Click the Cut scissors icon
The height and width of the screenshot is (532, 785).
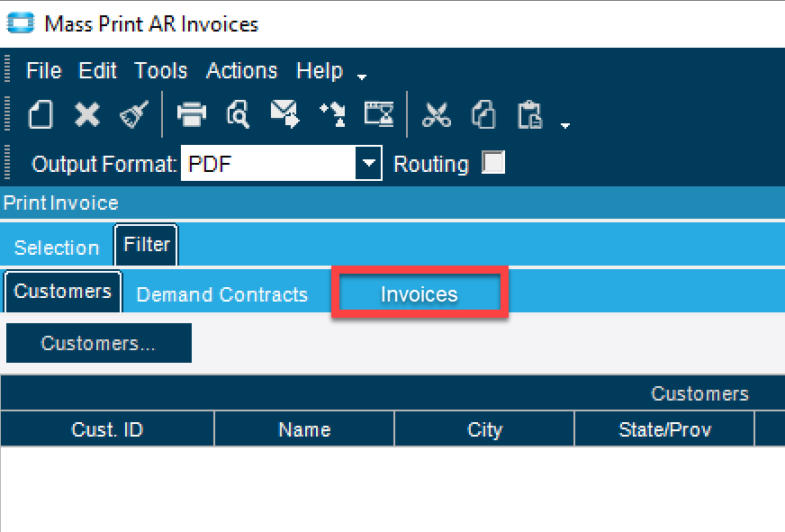pos(436,114)
